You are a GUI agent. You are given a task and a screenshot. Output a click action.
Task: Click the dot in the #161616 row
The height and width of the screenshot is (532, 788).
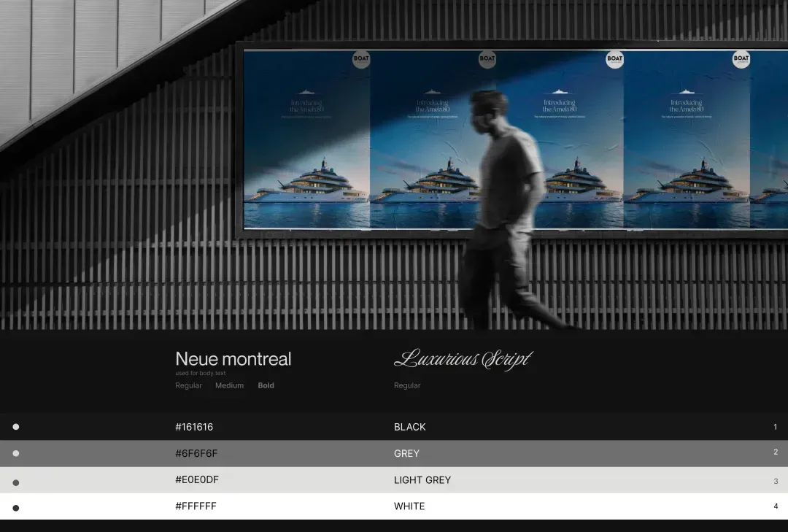click(x=15, y=427)
